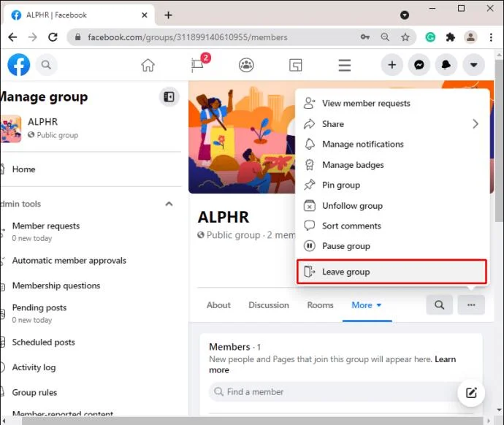504x425 pixels.
Task: Open Home in Manage group sidebar
Action: [24, 169]
